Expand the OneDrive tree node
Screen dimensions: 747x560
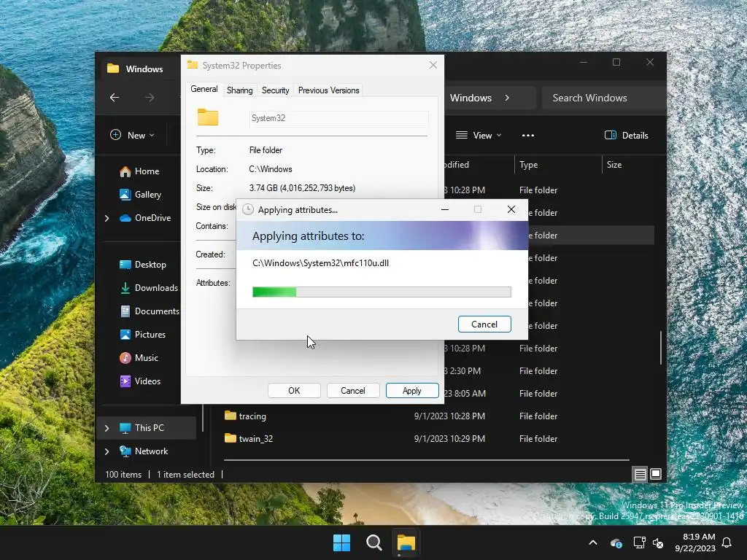point(107,218)
